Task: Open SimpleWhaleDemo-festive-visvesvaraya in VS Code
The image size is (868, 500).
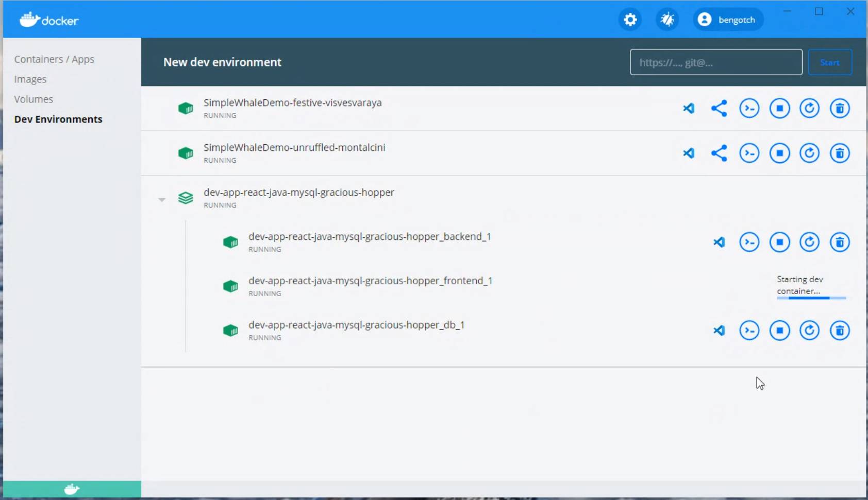Action: pyautogui.click(x=689, y=108)
